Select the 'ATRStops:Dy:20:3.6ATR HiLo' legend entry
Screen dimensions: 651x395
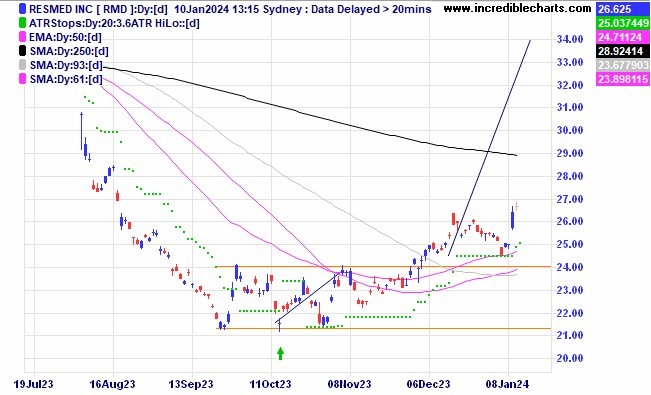pos(114,23)
